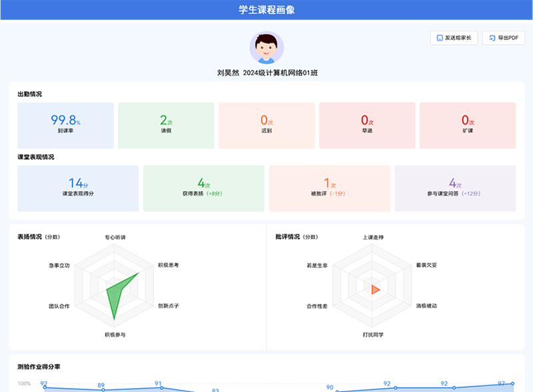
Task: Click the student avatar picture
Action: coord(266,48)
